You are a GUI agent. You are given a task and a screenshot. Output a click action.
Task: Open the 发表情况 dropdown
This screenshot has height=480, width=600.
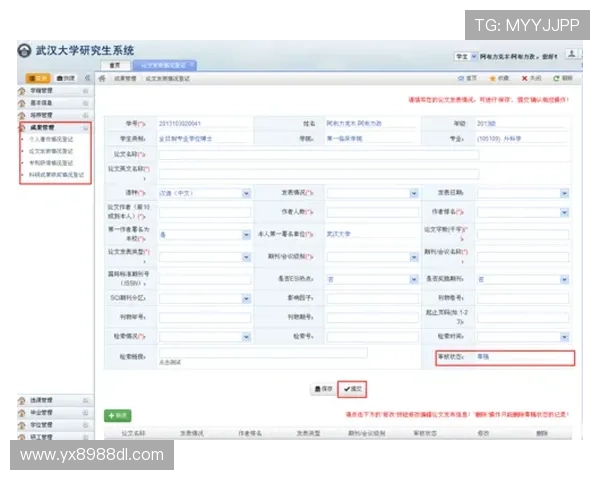click(414, 193)
